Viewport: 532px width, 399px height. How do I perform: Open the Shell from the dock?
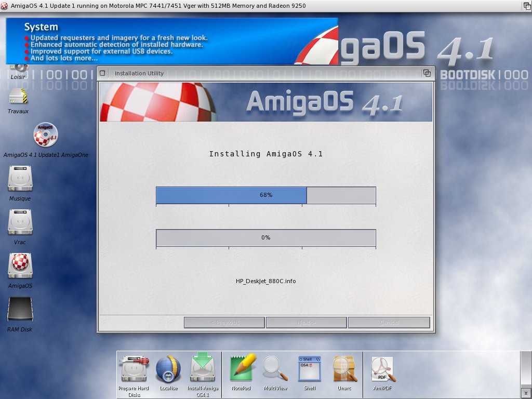pyautogui.click(x=310, y=369)
